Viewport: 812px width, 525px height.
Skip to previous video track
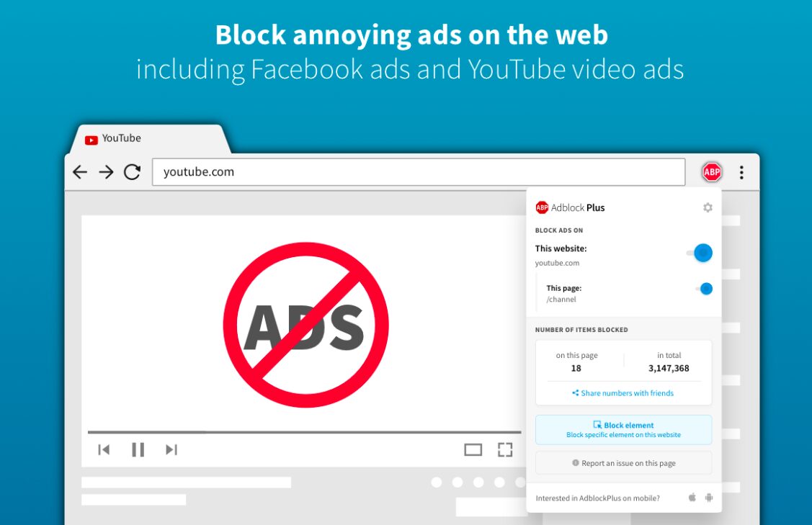pyautogui.click(x=104, y=449)
